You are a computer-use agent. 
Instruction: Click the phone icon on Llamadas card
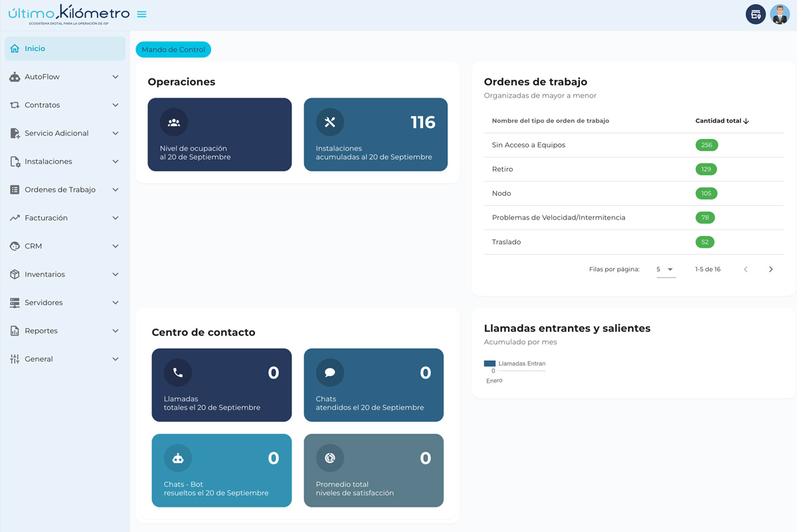click(178, 373)
